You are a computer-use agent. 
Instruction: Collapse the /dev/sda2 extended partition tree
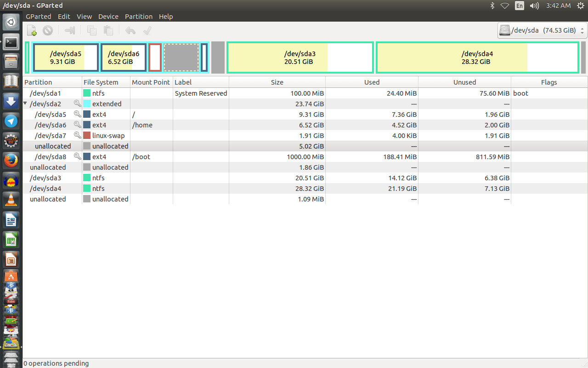coord(25,103)
